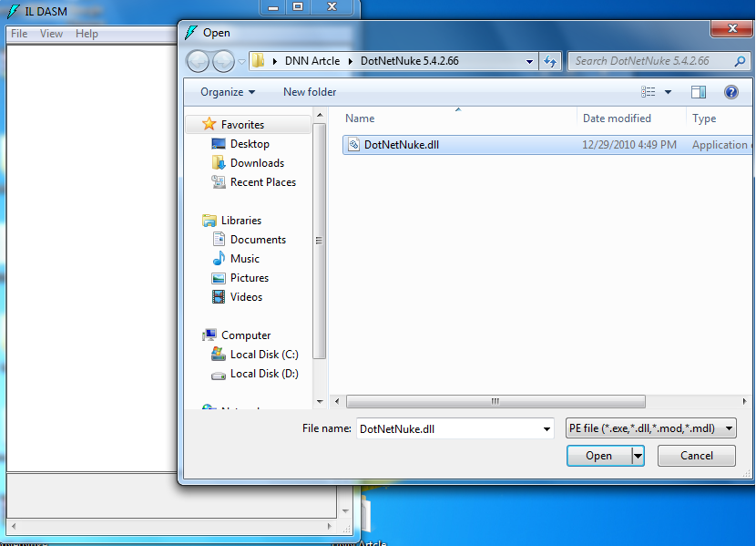The image size is (756, 546).
Task: Expand the arrow after DNN Artcle breadcrumb
Action: click(x=351, y=61)
